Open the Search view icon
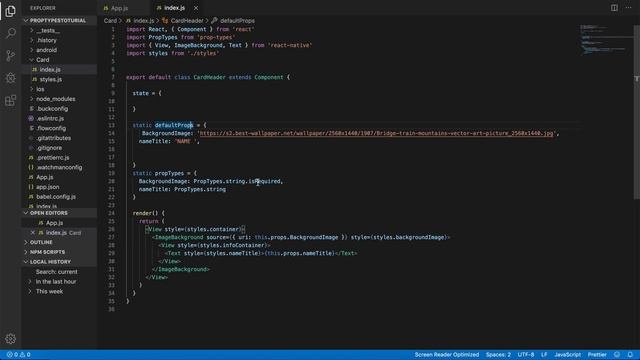The image size is (640, 360). [11, 33]
